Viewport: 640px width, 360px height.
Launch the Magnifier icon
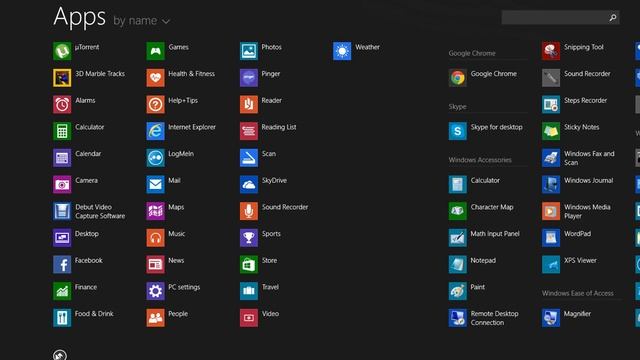[x=551, y=318]
